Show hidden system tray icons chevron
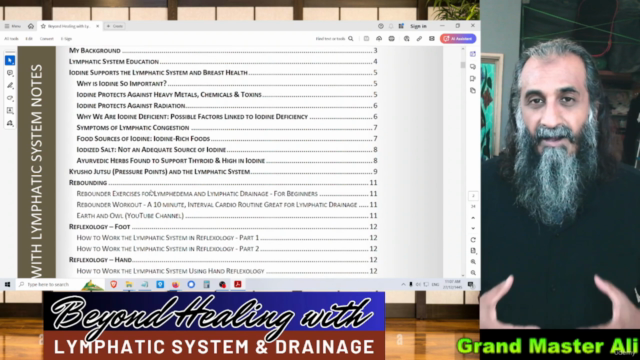Viewport: 640px width, 360px height. pyautogui.click(x=403, y=284)
